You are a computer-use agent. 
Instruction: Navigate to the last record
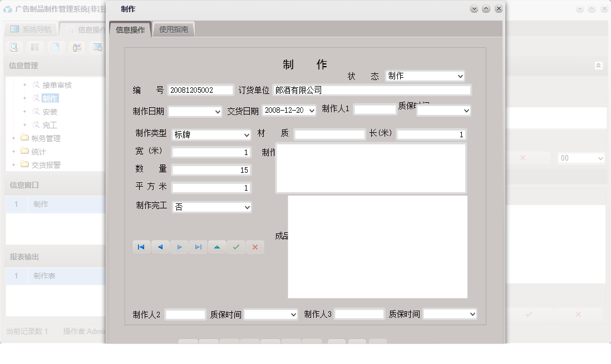(x=198, y=247)
